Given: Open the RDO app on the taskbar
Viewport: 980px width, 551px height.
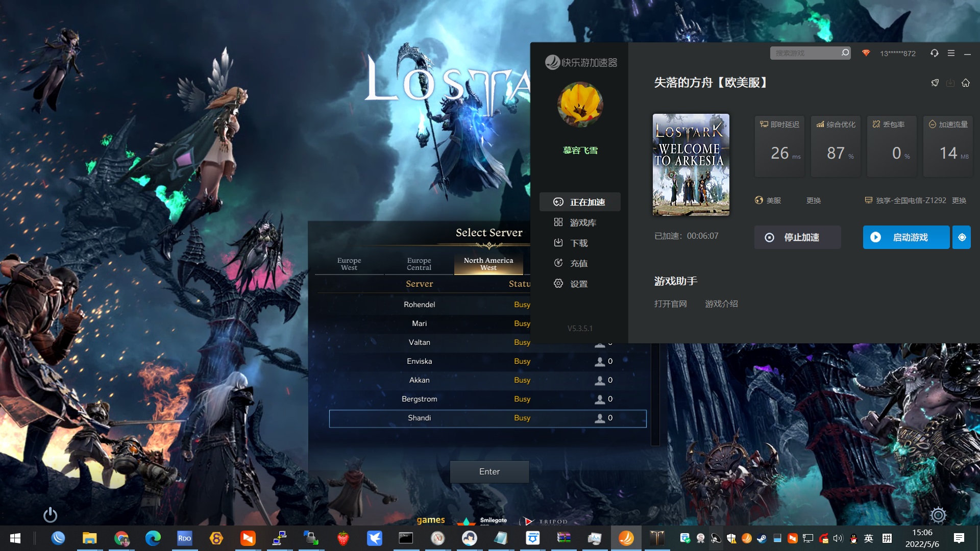Looking at the screenshot, I should coord(184,538).
